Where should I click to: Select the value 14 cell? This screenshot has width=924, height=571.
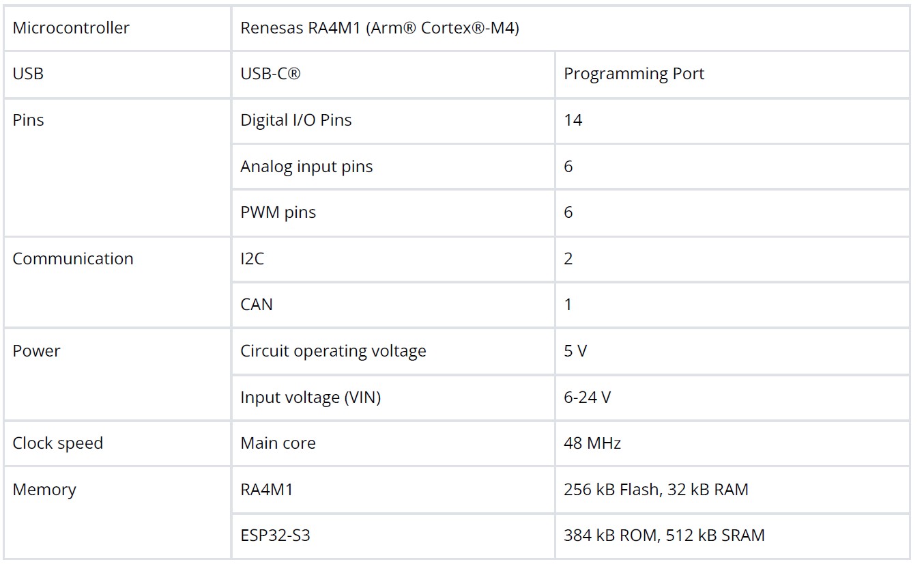pyautogui.click(x=573, y=120)
